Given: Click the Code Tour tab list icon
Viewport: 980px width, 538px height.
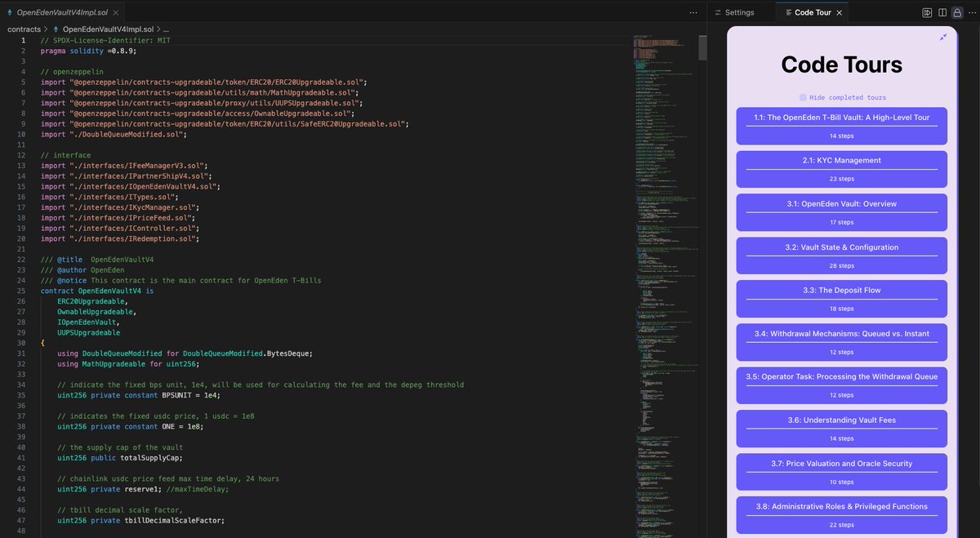Looking at the screenshot, I should [x=787, y=13].
